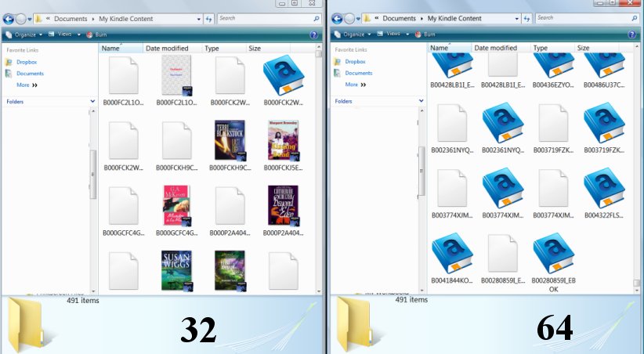Open Terri Blackstock cover B000FCKH9C
Screen dimensions: 644x354
pyautogui.click(x=230, y=140)
